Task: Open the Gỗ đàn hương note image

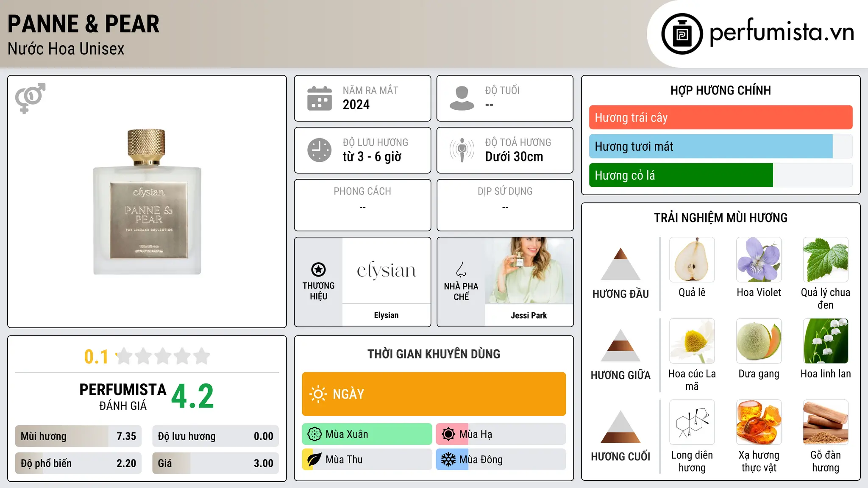Action: [826, 422]
